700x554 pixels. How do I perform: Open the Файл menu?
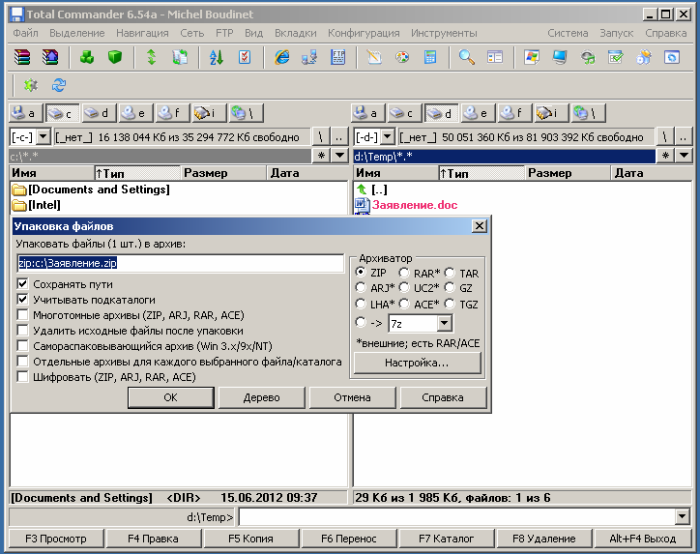25,33
